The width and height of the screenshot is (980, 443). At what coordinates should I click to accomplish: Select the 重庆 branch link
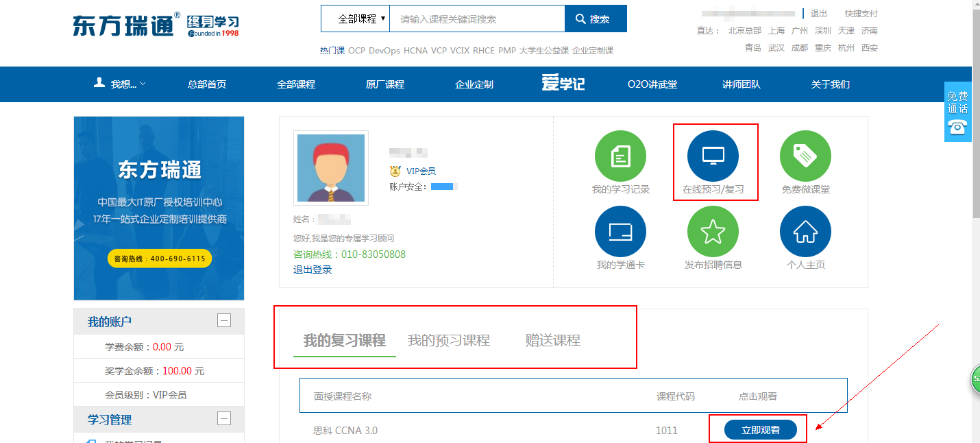(823, 48)
